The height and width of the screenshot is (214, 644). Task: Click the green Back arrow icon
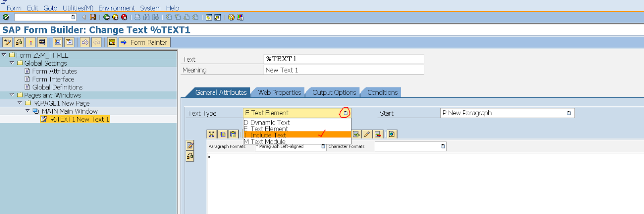coord(107,17)
